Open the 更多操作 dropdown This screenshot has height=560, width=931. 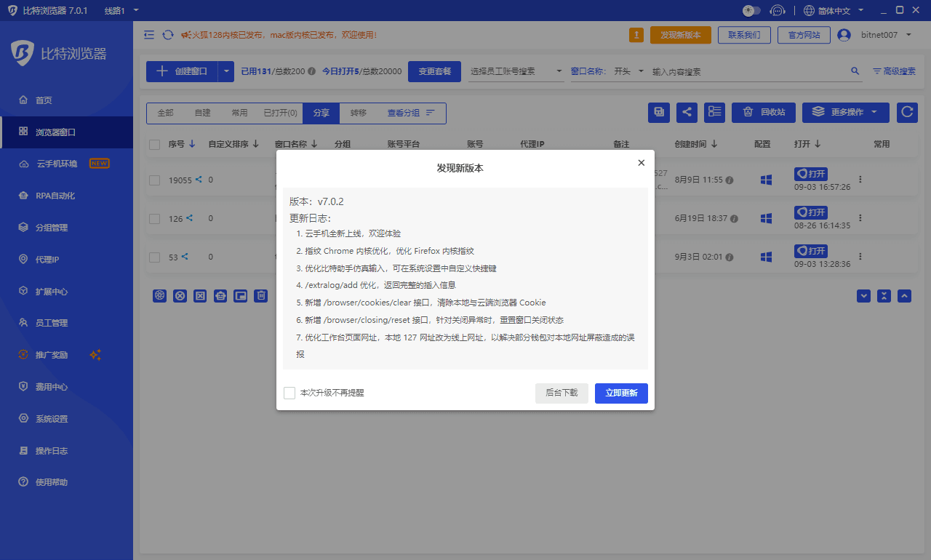[845, 113]
